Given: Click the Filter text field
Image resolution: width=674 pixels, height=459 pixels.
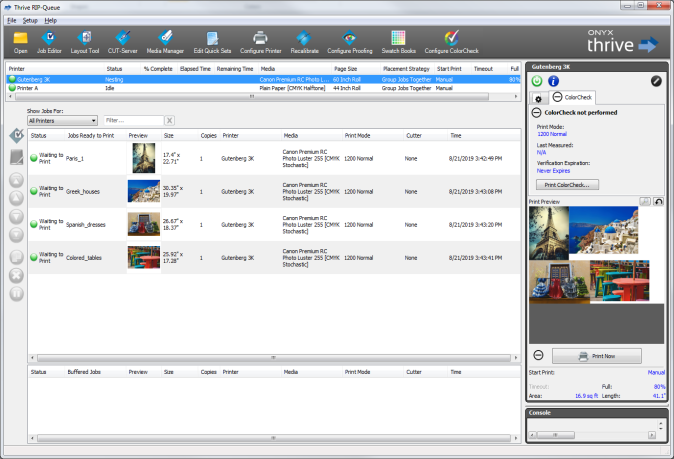Looking at the screenshot, I should tap(132, 120).
